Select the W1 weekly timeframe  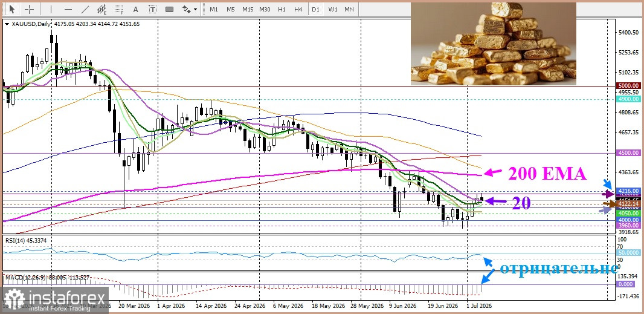[x=333, y=9]
